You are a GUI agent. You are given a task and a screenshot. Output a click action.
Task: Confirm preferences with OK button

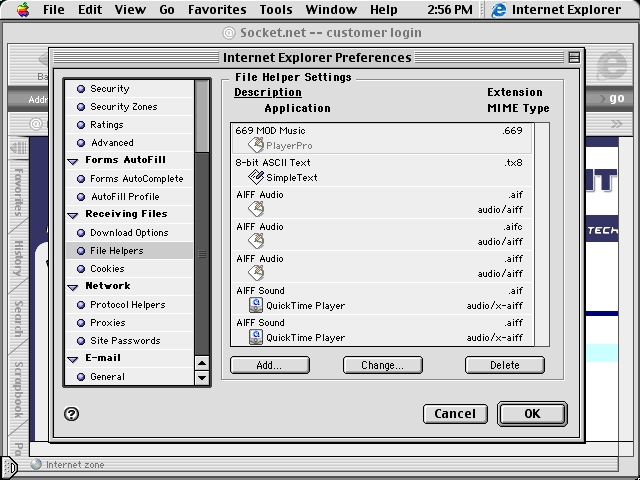click(532, 414)
